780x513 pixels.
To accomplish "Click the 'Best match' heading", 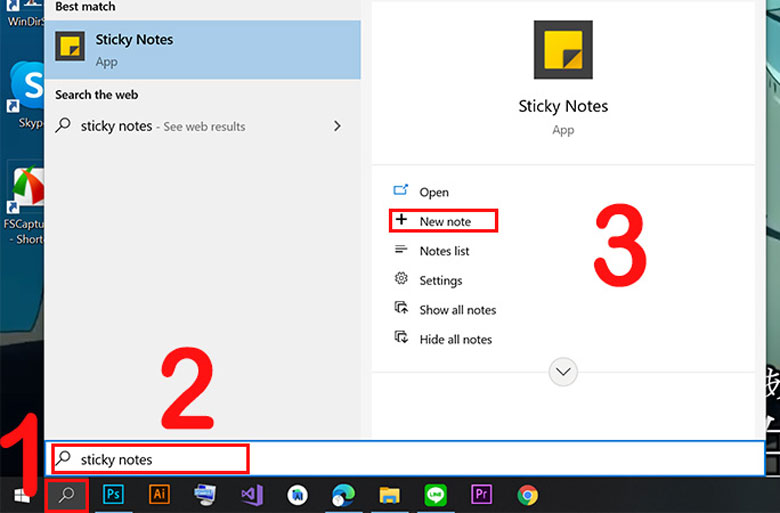I will (85, 6).
